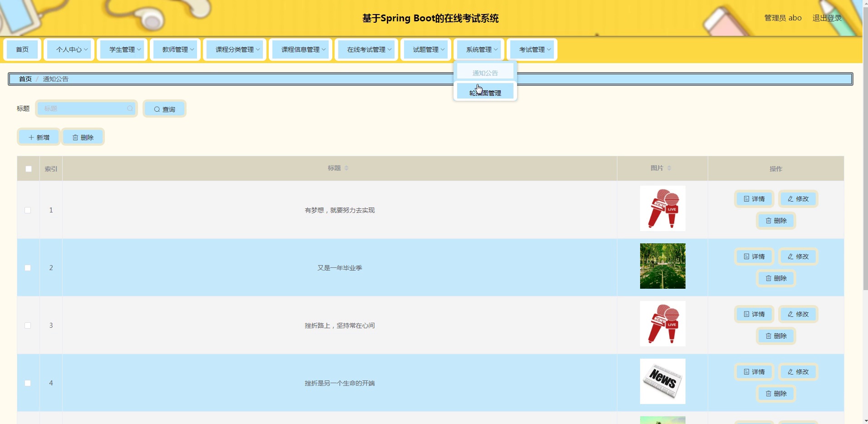Viewport: 868px width, 424px height.
Task: Click the title 有梦想，就要努力去实现
Action: [x=340, y=210]
